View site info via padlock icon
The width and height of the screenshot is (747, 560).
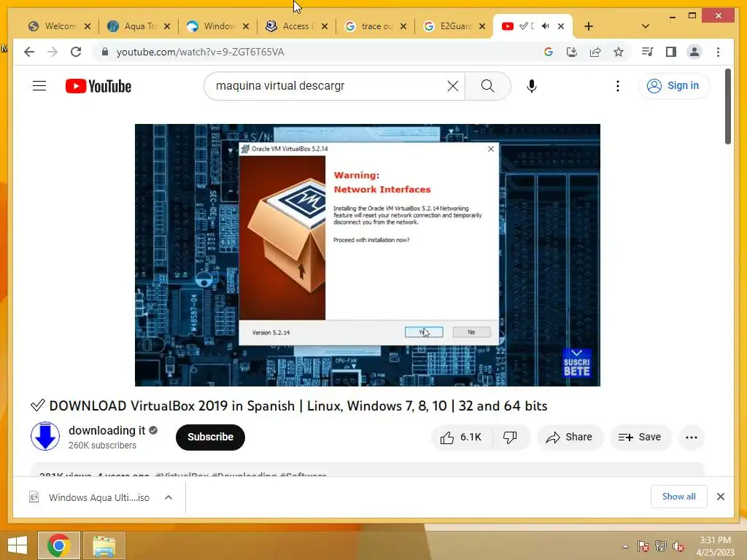click(x=105, y=52)
